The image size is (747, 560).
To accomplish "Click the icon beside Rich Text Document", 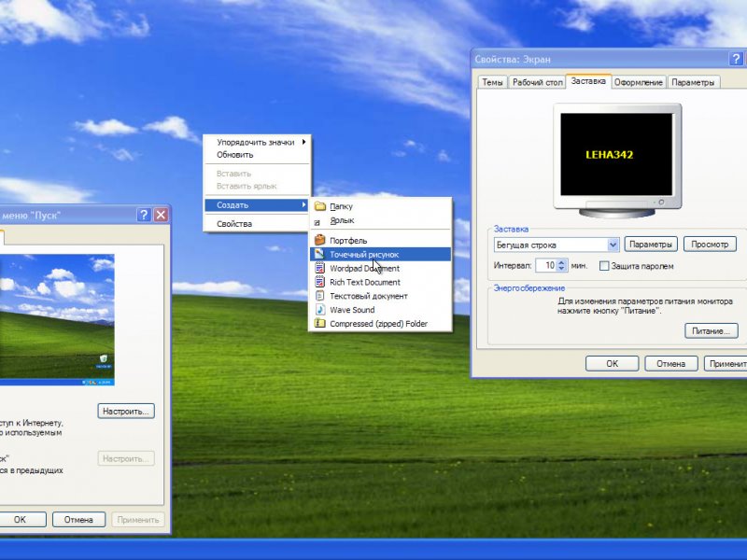I will pyautogui.click(x=320, y=282).
